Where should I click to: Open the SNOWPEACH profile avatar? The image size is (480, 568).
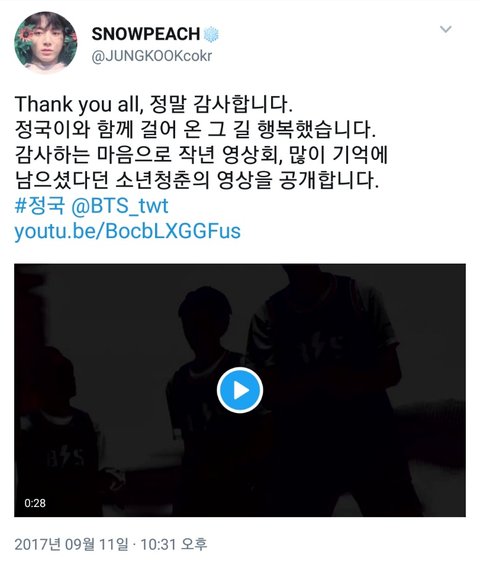[x=46, y=42]
